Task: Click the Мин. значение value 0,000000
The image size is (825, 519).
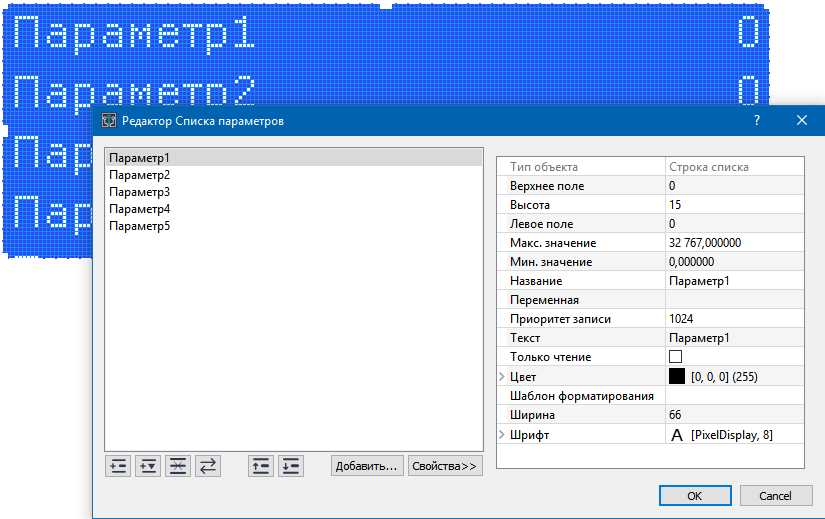Action: click(x=735, y=262)
